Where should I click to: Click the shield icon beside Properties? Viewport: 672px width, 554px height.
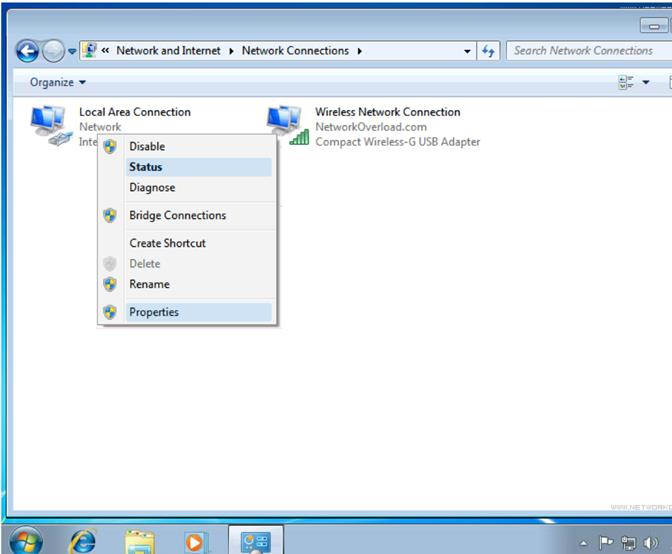[110, 312]
